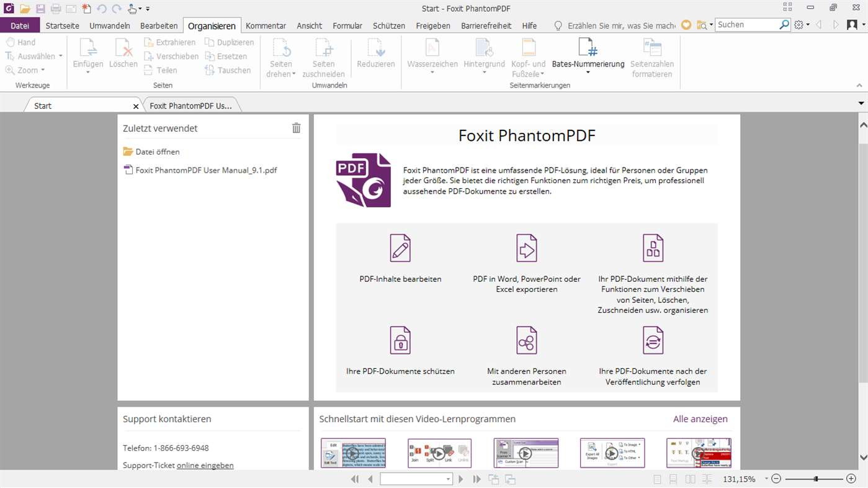Click the Print icon in quick access toolbar
868x488 pixels.
coord(56,9)
